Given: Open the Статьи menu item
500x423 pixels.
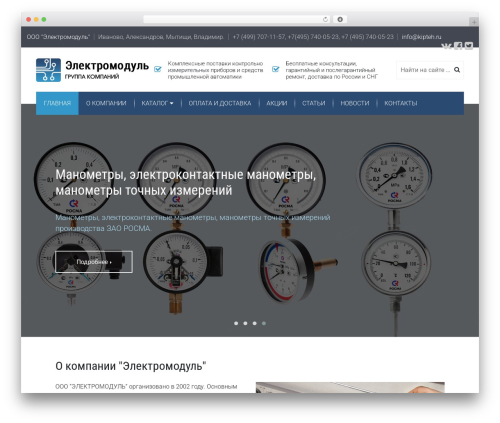Looking at the screenshot, I should (313, 103).
